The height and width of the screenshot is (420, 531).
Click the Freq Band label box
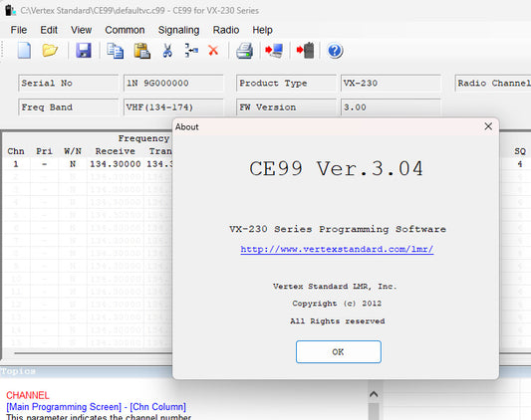click(69, 107)
